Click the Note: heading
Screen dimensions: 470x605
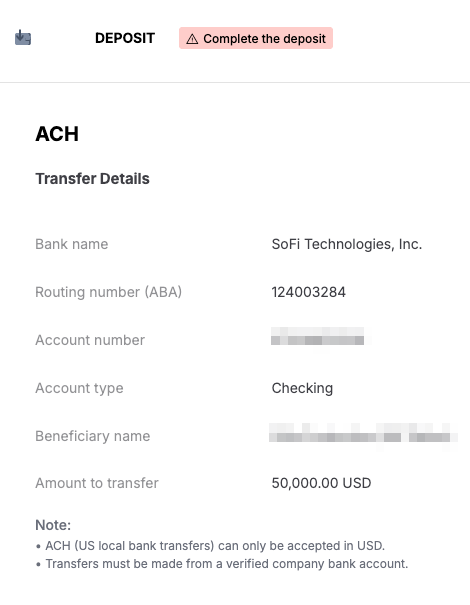tap(53, 525)
